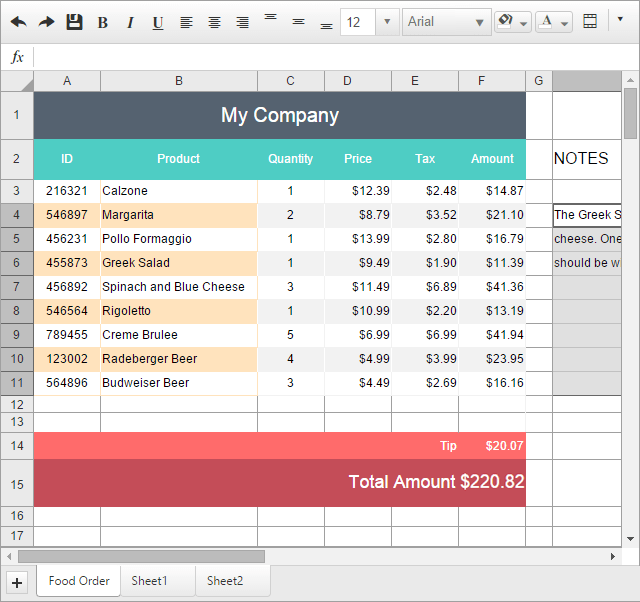Select row 12 header
Image resolution: width=640 pixels, height=602 pixels.
pyautogui.click(x=17, y=404)
